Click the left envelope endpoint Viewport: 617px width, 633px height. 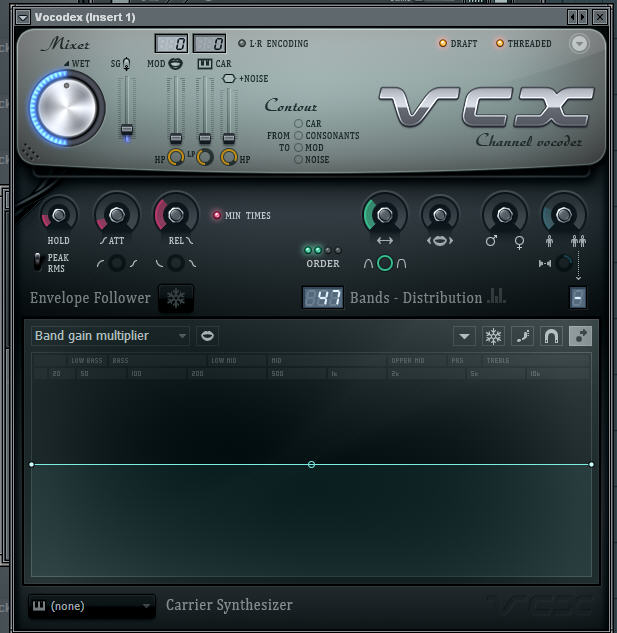(x=32, y=465)
